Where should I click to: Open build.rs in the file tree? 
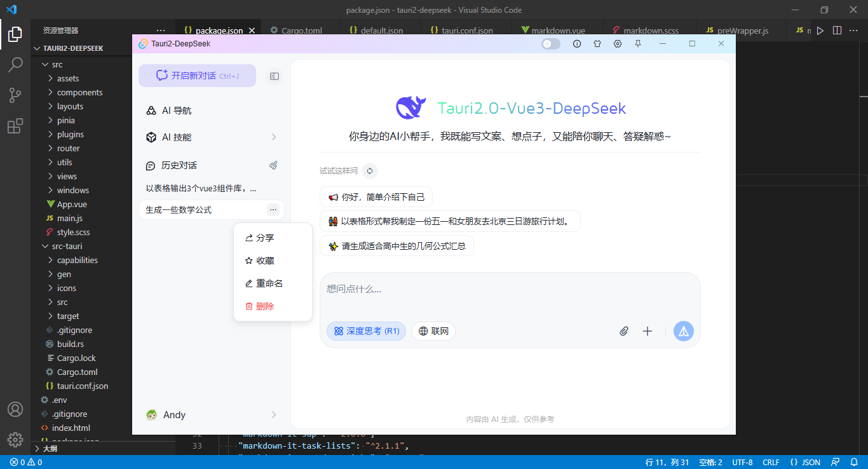pos(70,344)
